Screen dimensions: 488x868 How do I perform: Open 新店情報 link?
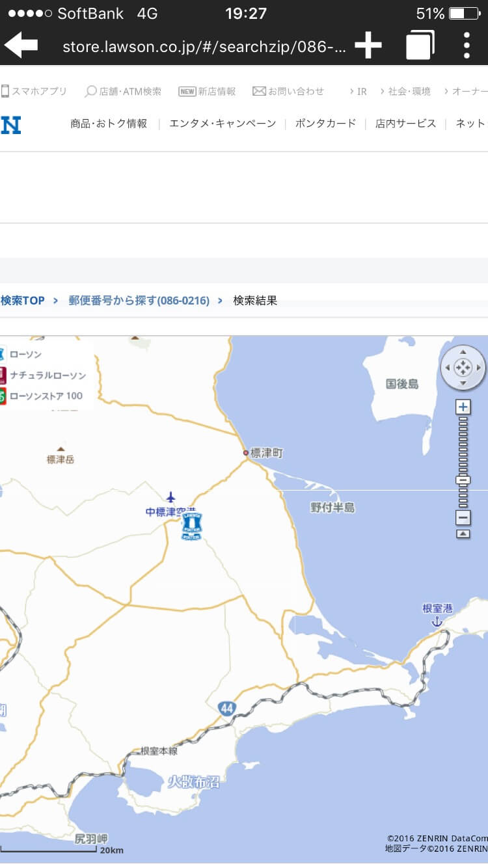[x=207, y=91]
